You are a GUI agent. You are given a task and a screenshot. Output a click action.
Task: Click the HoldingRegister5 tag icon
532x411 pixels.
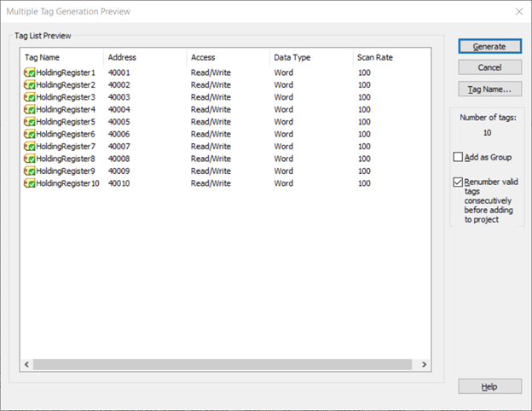coord(29,122)
